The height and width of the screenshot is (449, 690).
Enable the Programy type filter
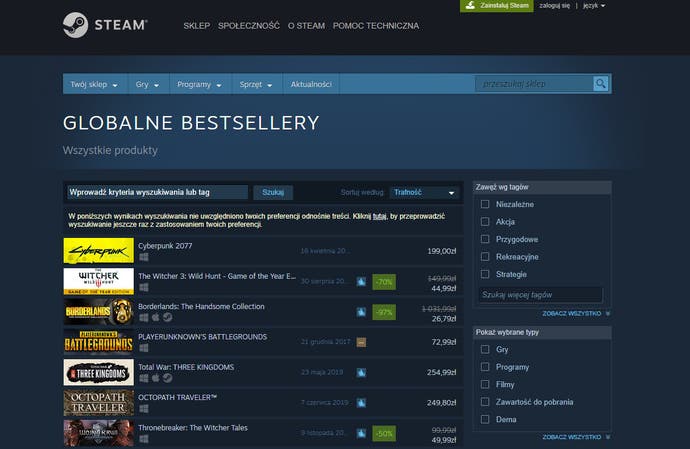[x=485, y=367]
